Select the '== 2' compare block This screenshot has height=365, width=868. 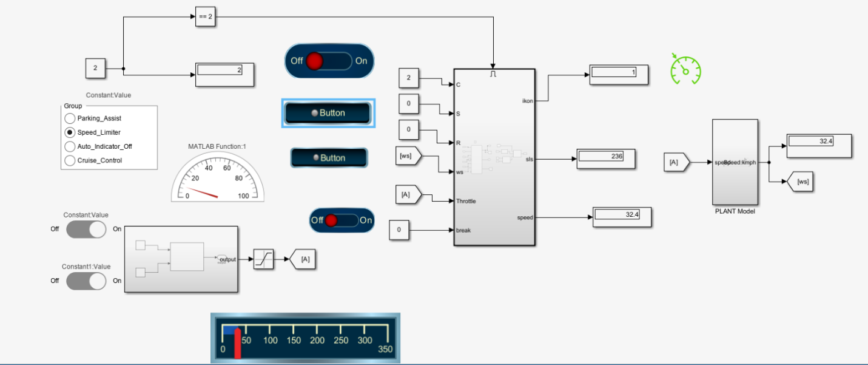pos(206,17)
